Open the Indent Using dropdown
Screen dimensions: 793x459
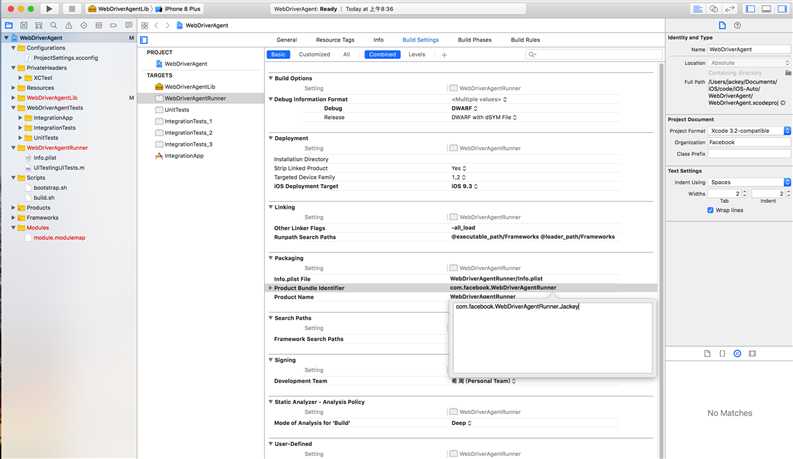(749, 182)
